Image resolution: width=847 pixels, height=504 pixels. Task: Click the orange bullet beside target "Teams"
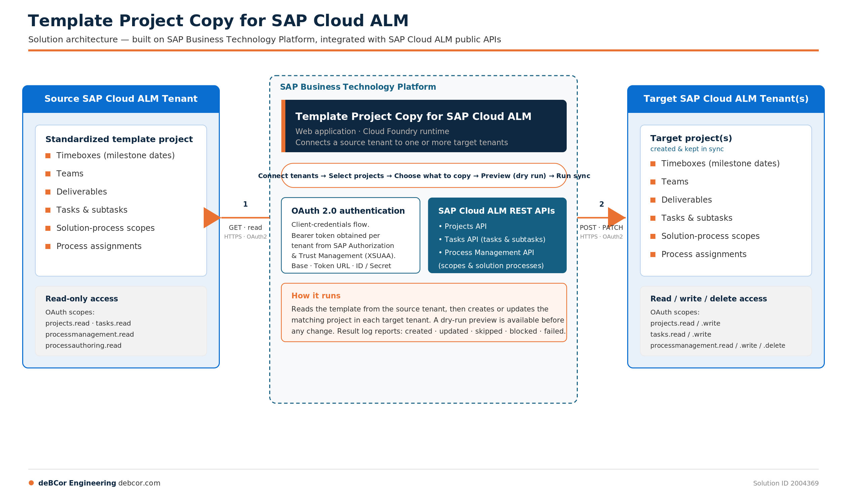(653, 182)
